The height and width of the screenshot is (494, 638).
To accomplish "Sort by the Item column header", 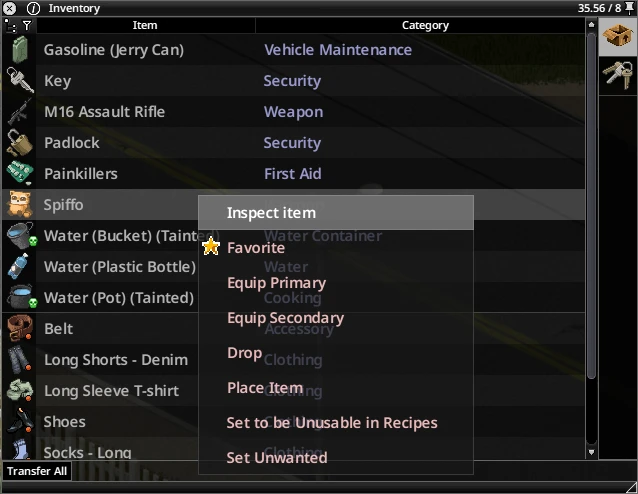I will click(x=145, y=25).
